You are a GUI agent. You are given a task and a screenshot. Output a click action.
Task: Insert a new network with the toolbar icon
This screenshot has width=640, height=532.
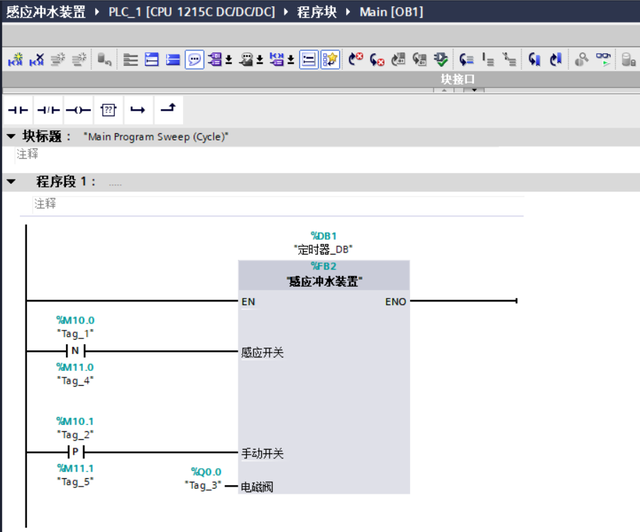pos(16,60)
